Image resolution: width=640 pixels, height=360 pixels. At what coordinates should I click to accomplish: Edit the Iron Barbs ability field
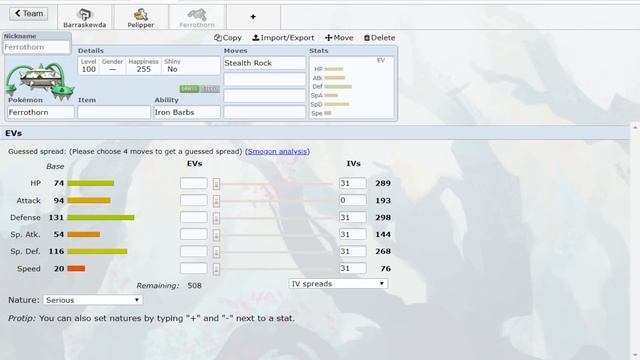(187, 112)
